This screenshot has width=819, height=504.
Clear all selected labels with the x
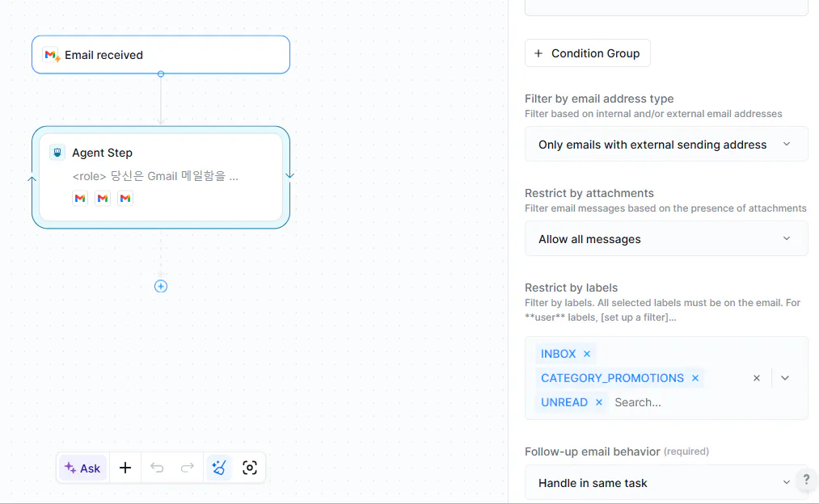coord(756,377)
